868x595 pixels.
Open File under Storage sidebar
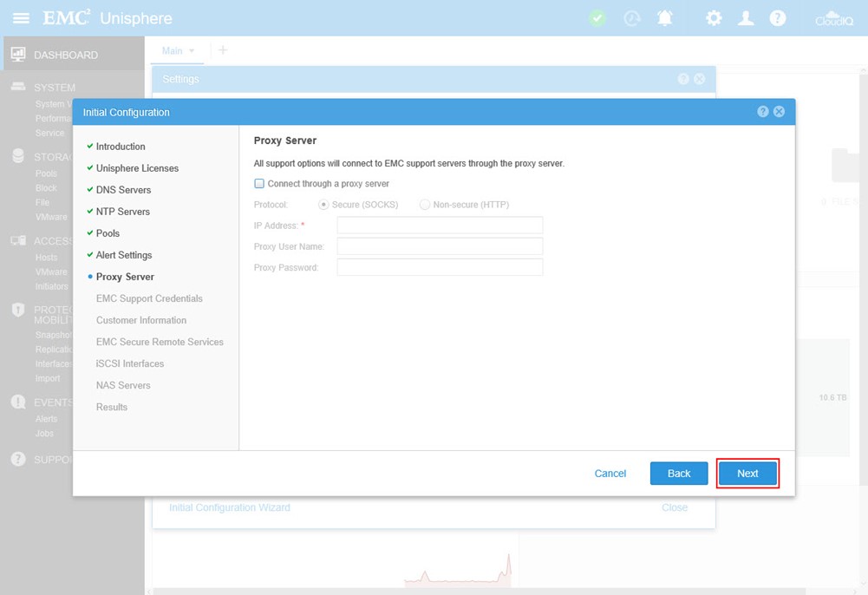pyautogui.click(x=42, y=203)
